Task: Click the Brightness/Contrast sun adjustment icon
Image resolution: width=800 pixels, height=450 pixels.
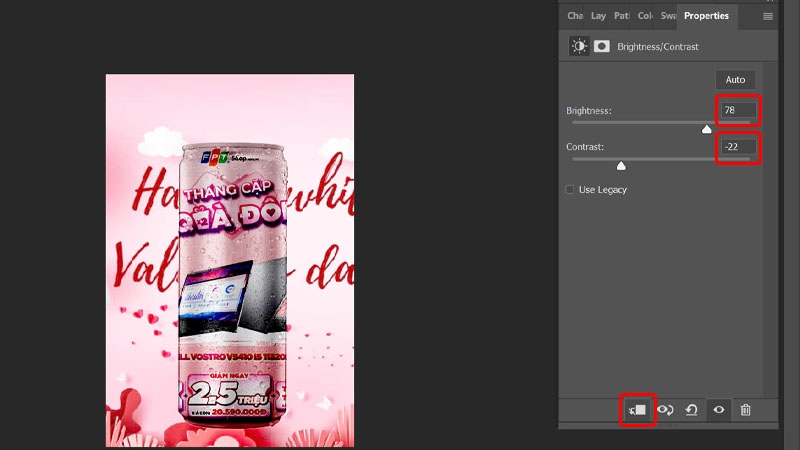Action: coord(579,46)
